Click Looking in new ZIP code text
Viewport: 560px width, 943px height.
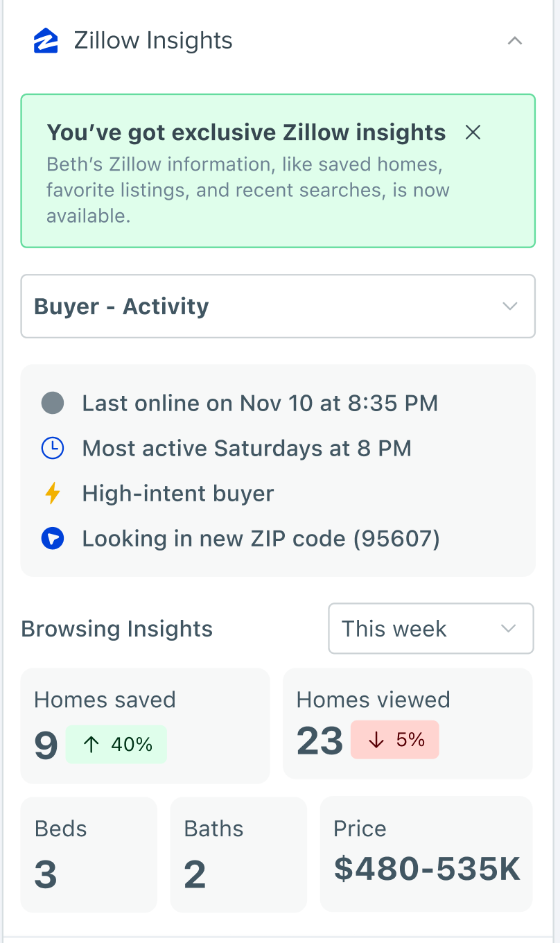click(x=261, y=539)
